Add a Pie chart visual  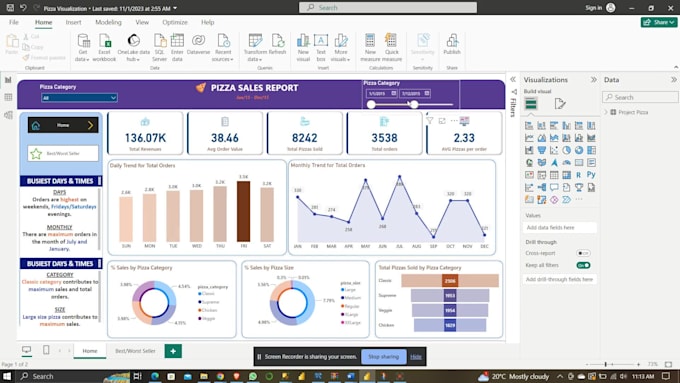566,151
